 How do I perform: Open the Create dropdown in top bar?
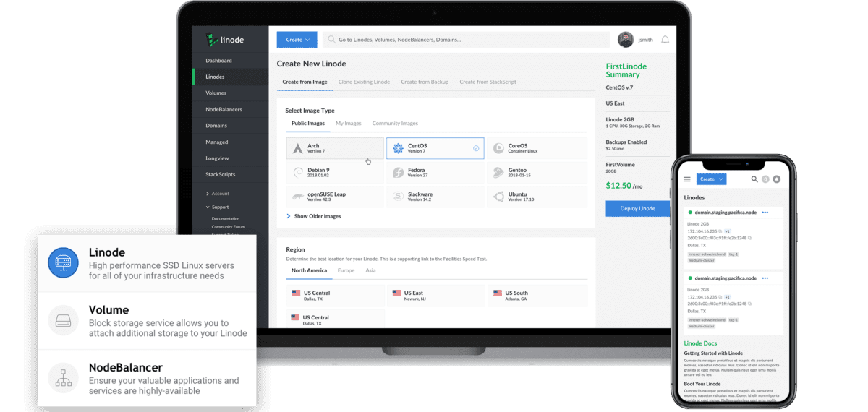pyautogui.click(x=297, y=40)
